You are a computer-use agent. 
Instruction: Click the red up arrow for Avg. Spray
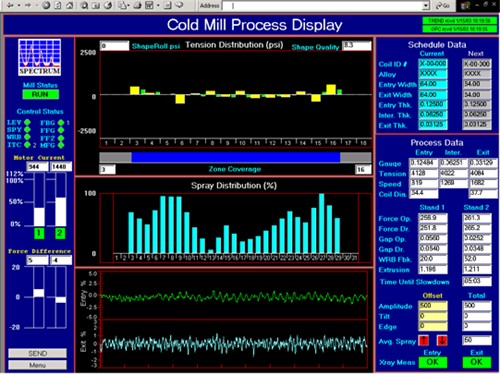coord(423,340)
